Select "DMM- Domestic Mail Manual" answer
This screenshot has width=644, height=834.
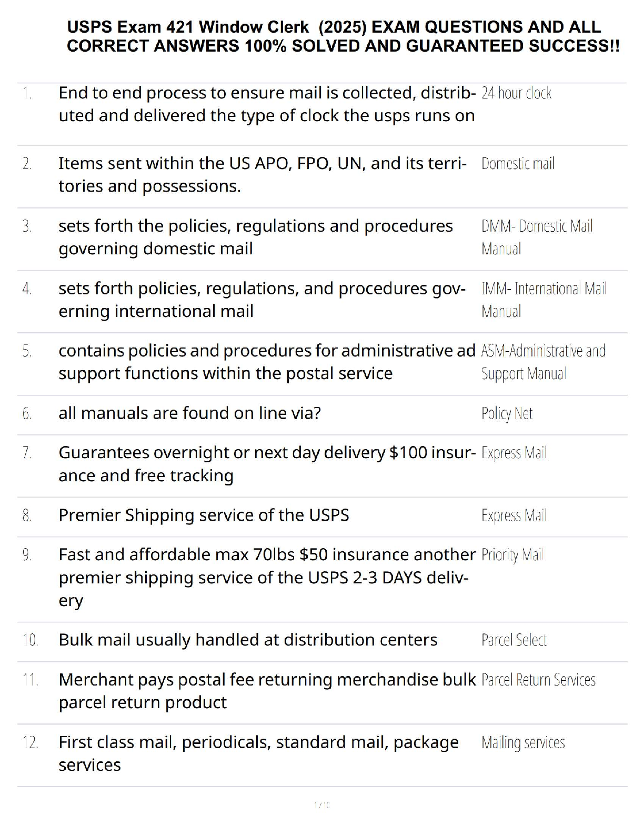pos(537,237)
